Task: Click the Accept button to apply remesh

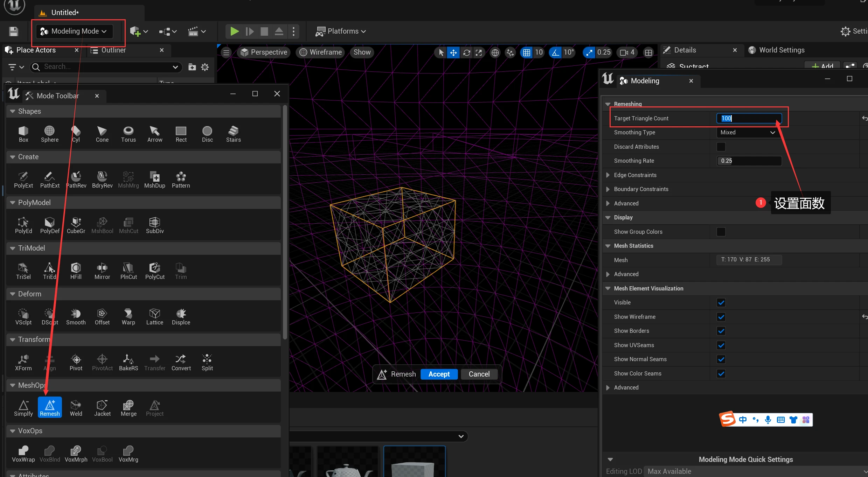Action: tap(439, 374)
